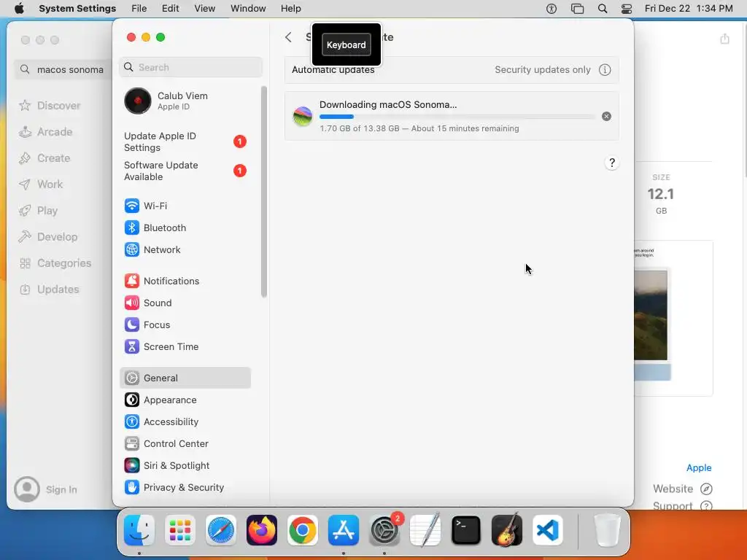Open the help question mark button
The image size is (747, 560).
coord(612,163)
